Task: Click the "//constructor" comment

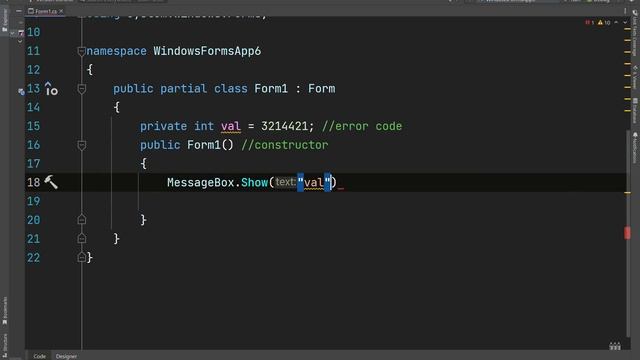Action: click(x=284, y=145)
